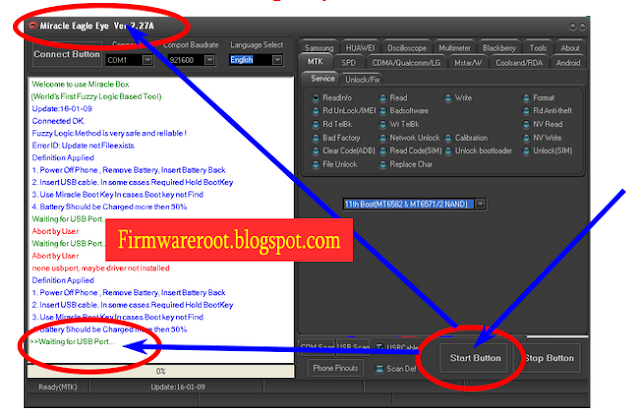Choose the NV Read option
640x417 pixels.
[543, 124]
